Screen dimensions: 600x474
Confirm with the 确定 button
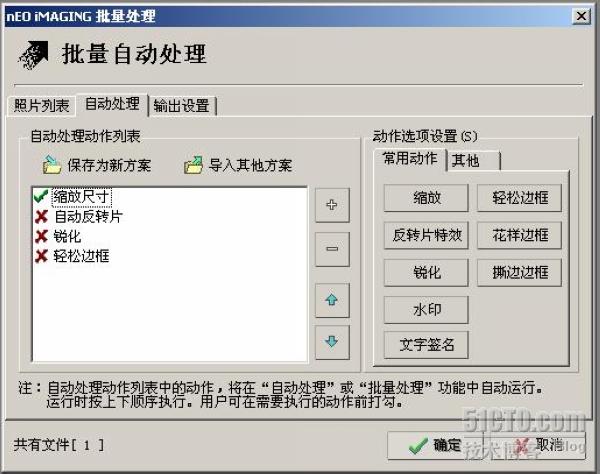click(435, 445)
